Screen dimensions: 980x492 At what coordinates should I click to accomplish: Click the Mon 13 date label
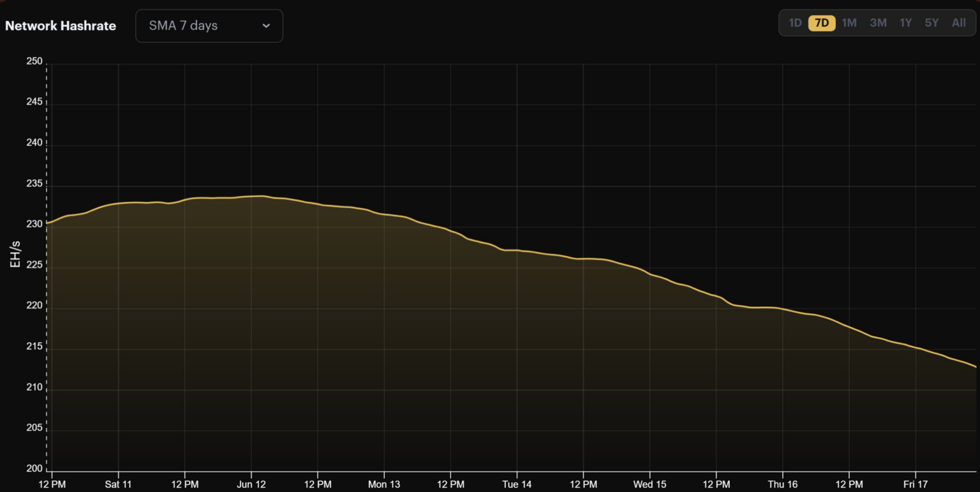[384, 484]
